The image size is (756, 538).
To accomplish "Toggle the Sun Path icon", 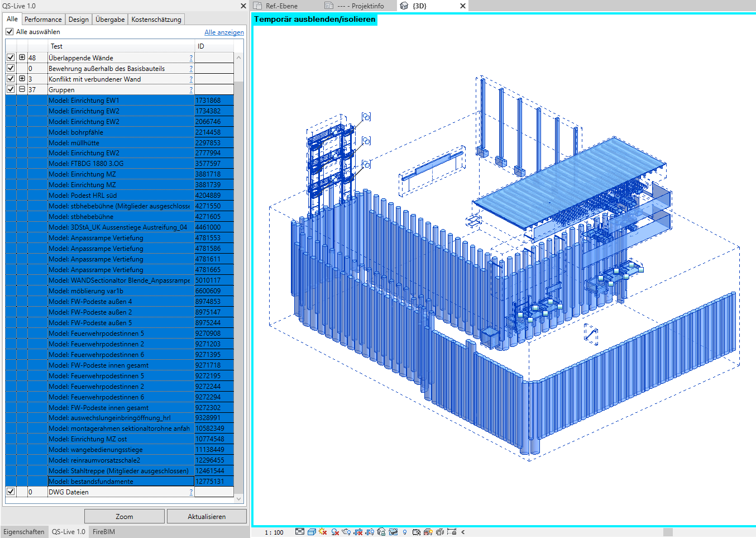I will coord(323,532).
